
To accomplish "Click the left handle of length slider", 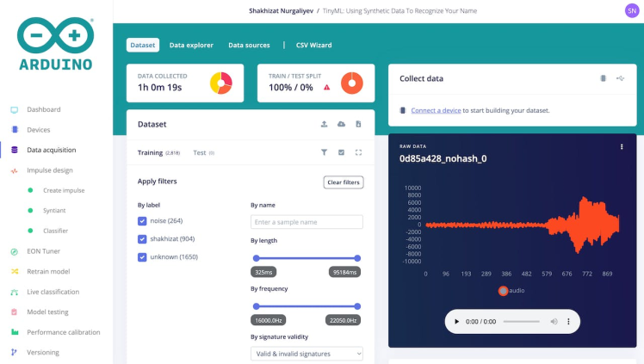I will click(x=257, y=258).
